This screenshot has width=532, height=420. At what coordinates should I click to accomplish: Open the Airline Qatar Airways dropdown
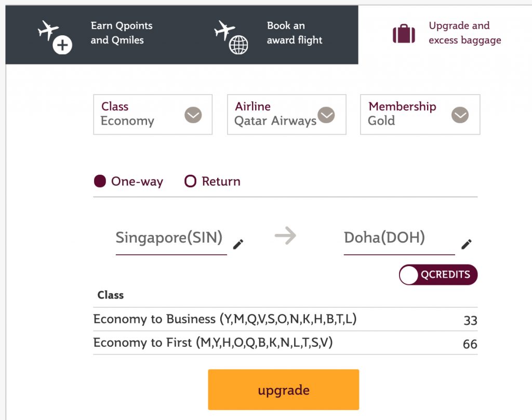286,114
